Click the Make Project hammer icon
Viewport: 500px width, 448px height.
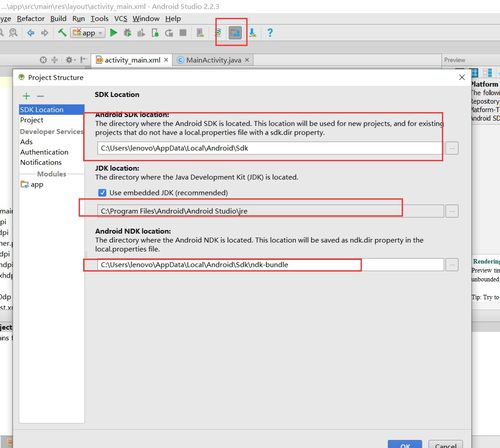(x=62, y=33)
